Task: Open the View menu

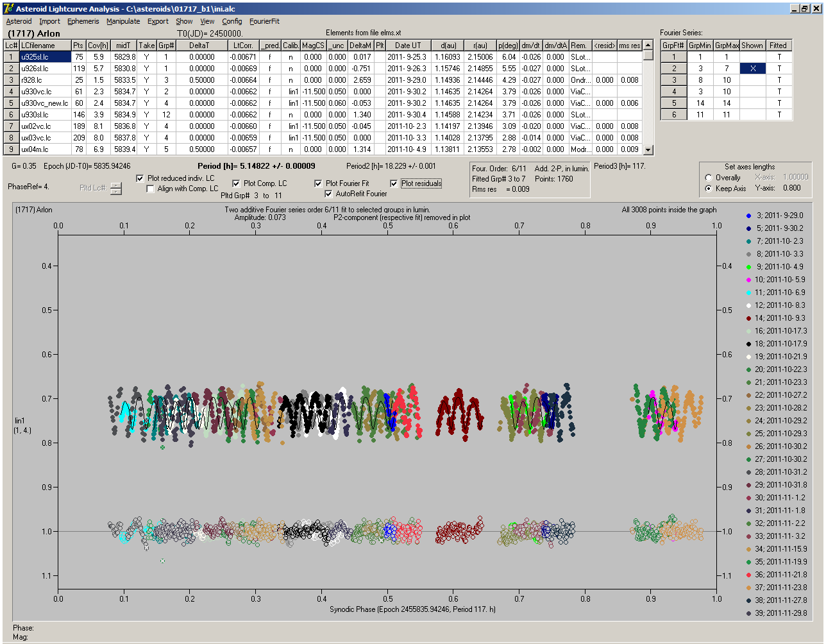Action: pos(207,21)
